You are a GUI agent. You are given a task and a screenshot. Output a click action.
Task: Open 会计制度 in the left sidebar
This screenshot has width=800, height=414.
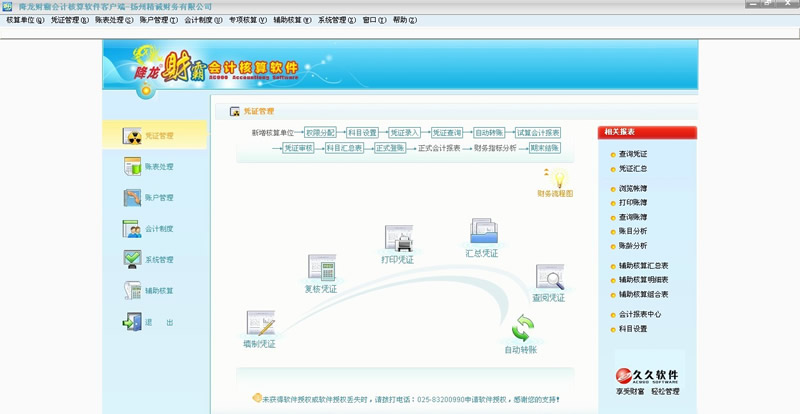click(x=148, y=229)
